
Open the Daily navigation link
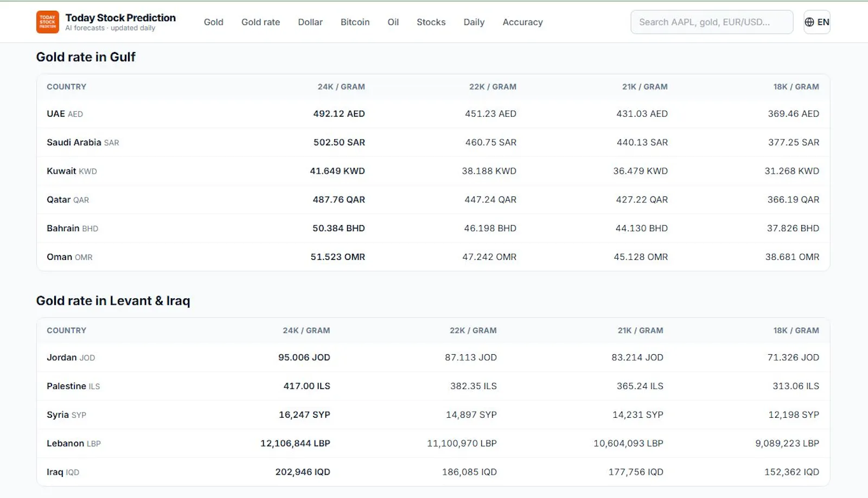point(474,22)
